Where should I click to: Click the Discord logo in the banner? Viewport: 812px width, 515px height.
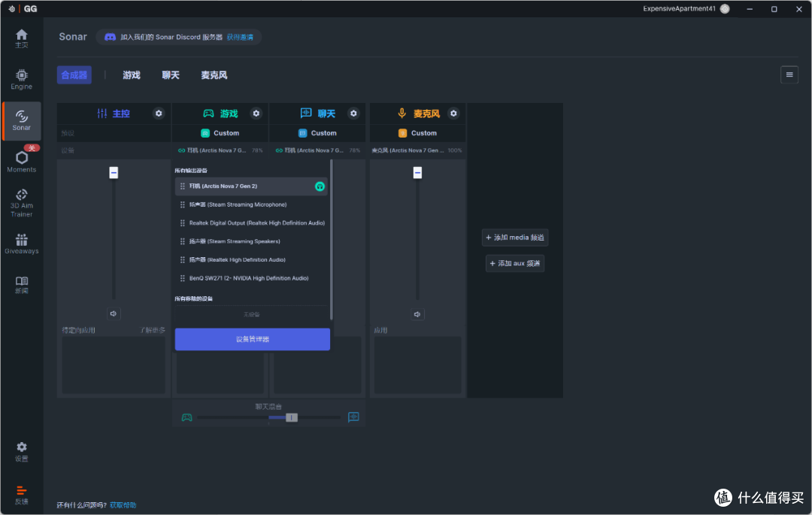pyautogui.click(x=110, y=38)
